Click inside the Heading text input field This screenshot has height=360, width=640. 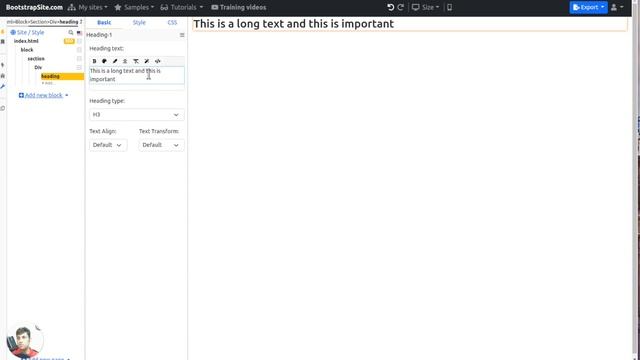pyautogui.click(x=137, y=75)
